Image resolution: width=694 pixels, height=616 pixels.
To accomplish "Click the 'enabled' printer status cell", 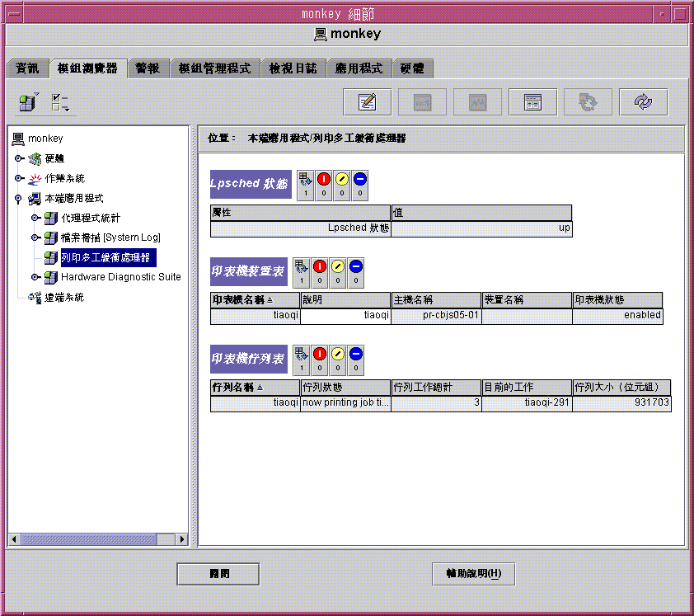I will pyautogui.click(x=617, y=315).
